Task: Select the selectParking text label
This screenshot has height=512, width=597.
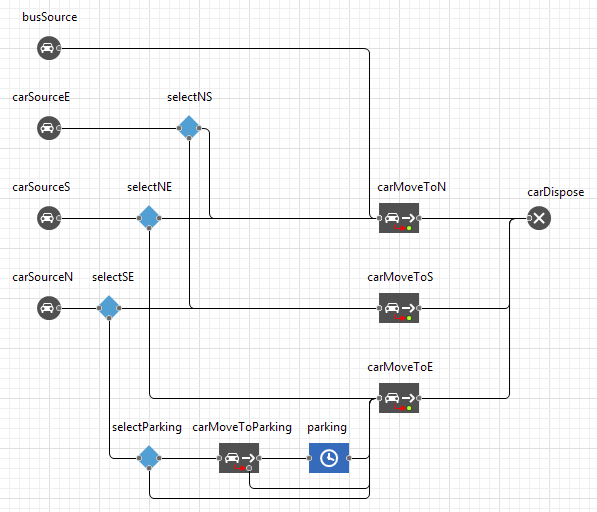Action: 147,427
